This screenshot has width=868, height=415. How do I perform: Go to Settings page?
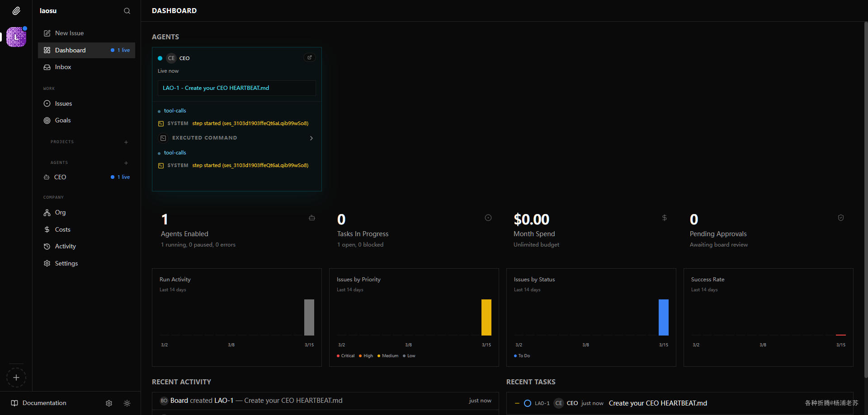(87, 263)
